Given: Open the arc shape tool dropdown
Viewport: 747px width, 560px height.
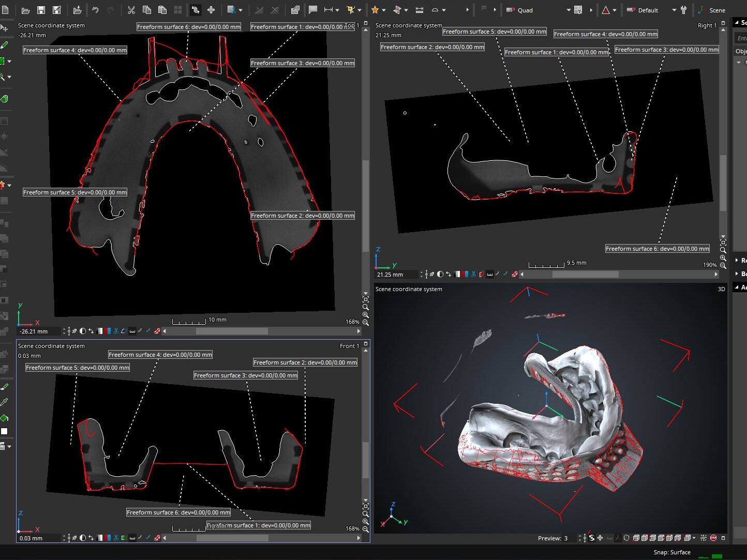Looking at the screenshot, I should 444,10.
